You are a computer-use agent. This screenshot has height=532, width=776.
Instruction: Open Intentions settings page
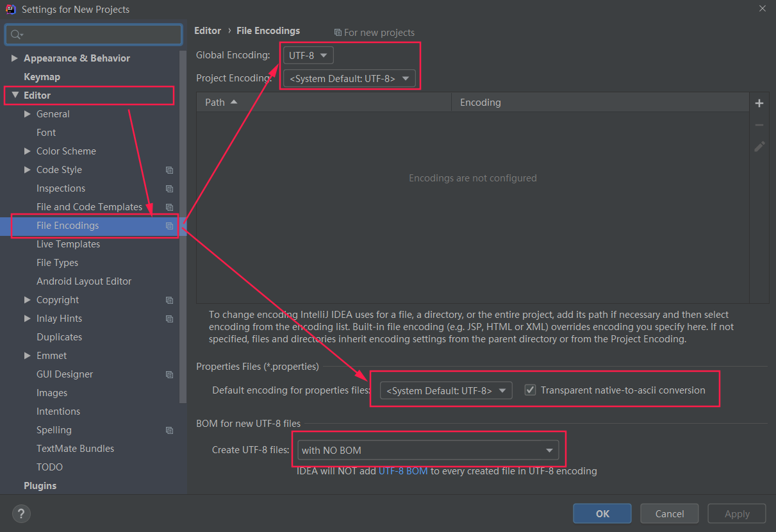click(58, 411)
